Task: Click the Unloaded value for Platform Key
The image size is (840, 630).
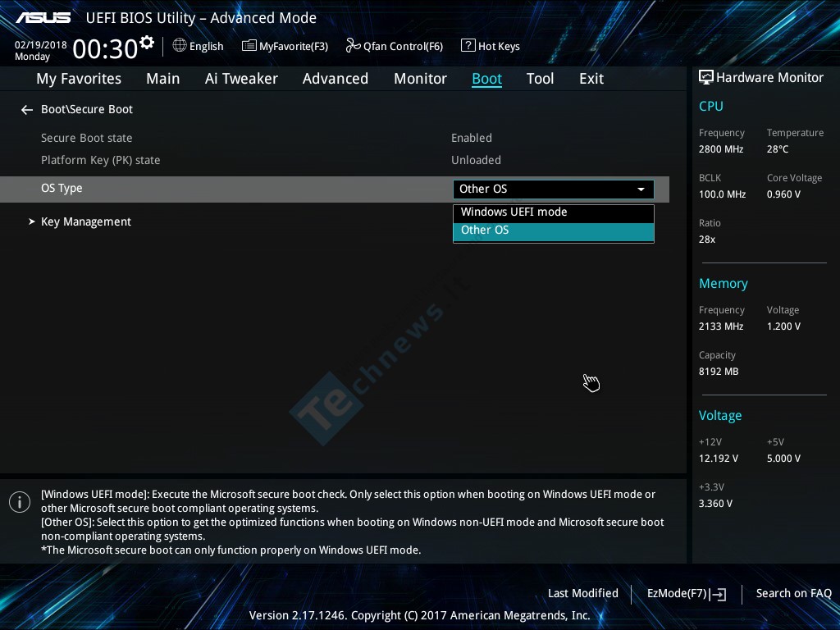Action: [x=476, y=160]
